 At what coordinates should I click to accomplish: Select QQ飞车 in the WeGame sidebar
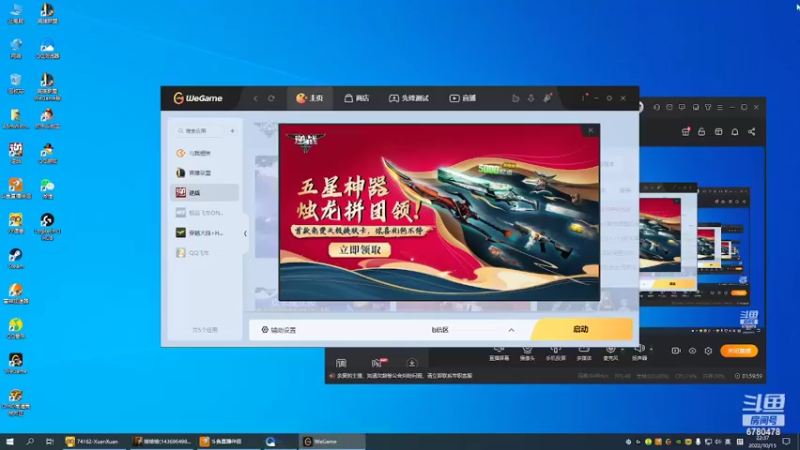point(205,253)
